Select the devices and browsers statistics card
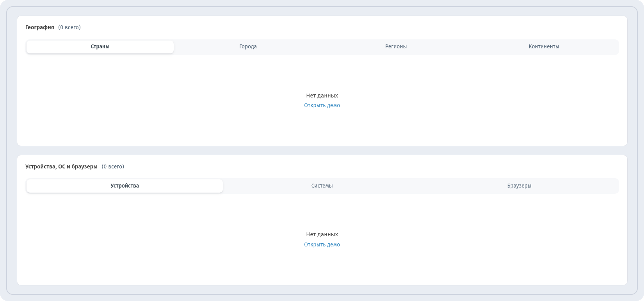Viewport: 644px width, 301px height. coord(322,220)
